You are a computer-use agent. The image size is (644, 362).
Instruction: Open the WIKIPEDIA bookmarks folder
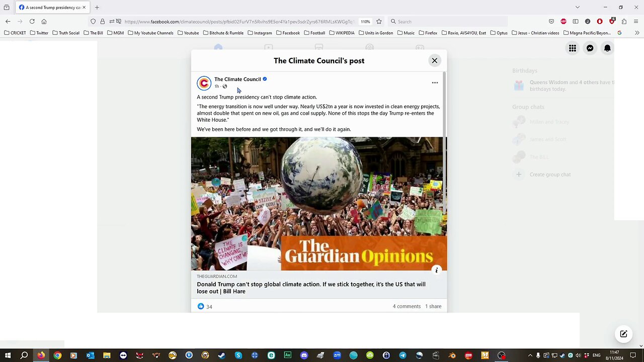342,33
